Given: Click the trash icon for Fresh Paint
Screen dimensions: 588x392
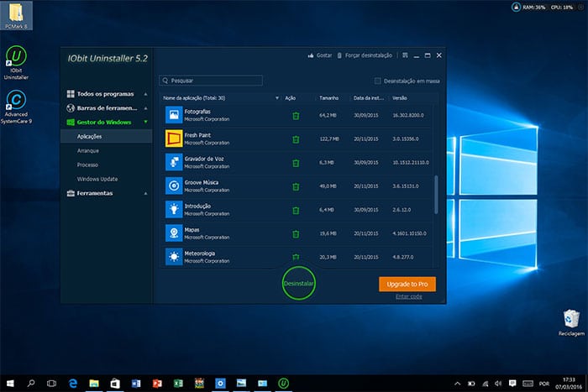Looking at the screenshot, I should 296,139.
